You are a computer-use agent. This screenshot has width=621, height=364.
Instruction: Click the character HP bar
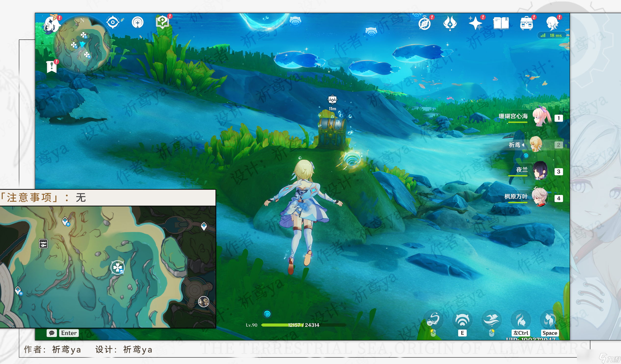(x=304, y=325)
